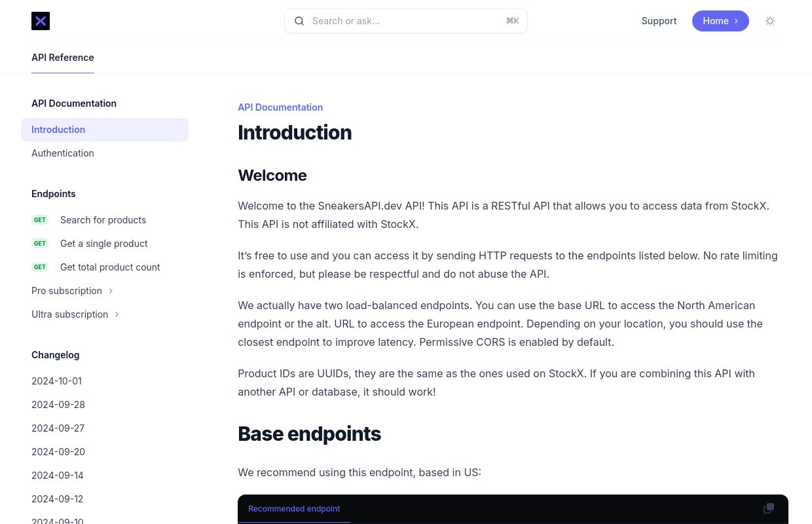Open the Support link
The width and height of the screenshot is (812, 524).
click(659, 21)
